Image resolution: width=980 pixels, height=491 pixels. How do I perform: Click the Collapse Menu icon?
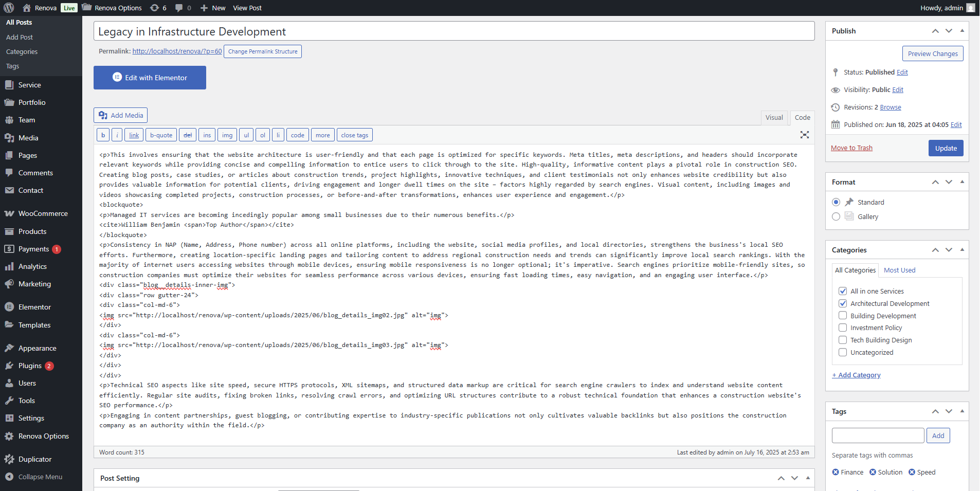9,477
